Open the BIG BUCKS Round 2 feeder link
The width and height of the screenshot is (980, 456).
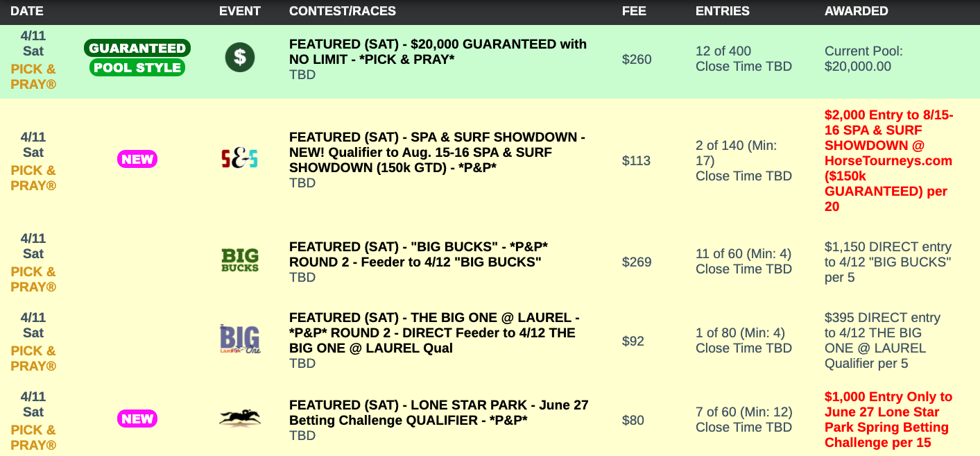tap(418, 254)
